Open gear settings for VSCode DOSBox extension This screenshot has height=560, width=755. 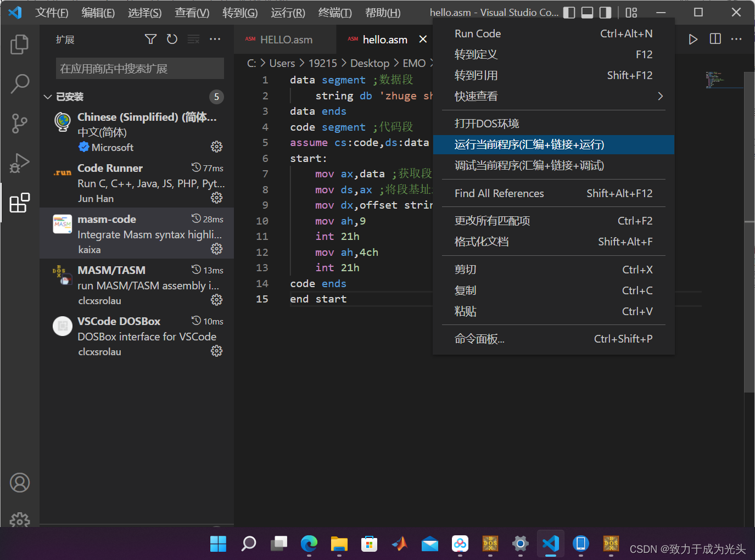tap(217, 351)
